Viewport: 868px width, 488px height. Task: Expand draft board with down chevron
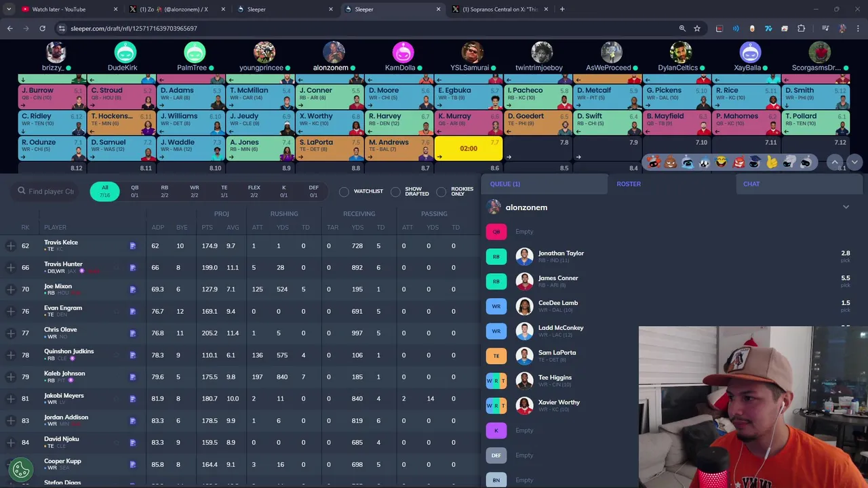[x=854, y=162]
